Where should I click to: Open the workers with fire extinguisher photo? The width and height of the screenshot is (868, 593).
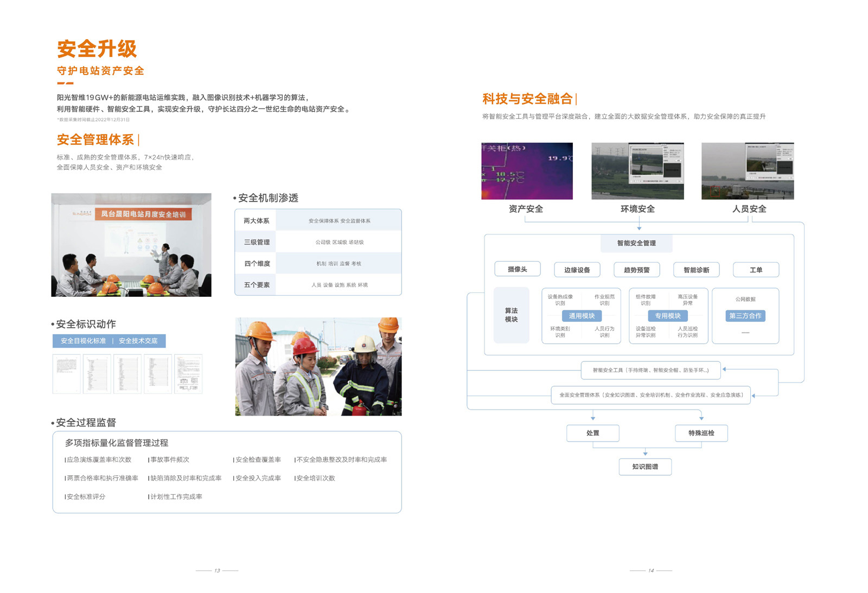[318, 367]
